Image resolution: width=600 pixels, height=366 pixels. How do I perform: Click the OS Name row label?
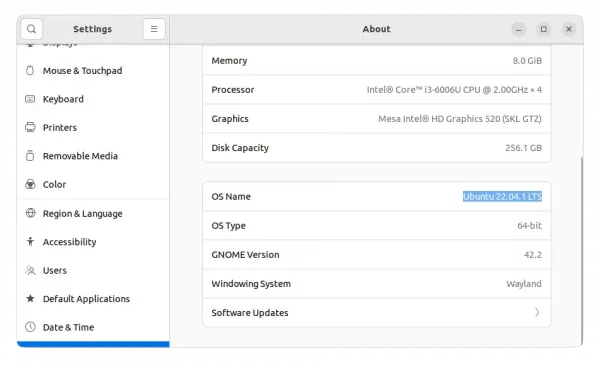(231, 196)
